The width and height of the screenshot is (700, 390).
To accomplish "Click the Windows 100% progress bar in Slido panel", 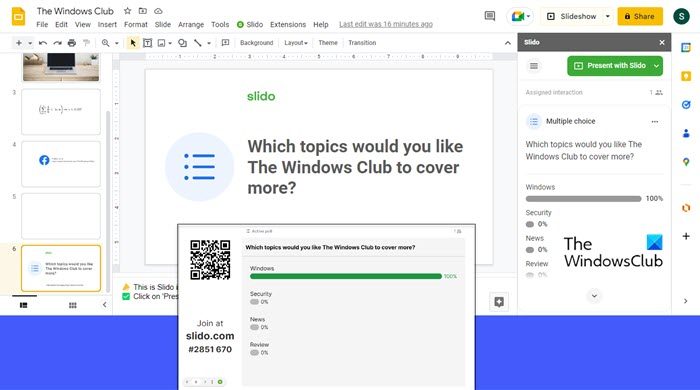I will [x=583, y=199].
